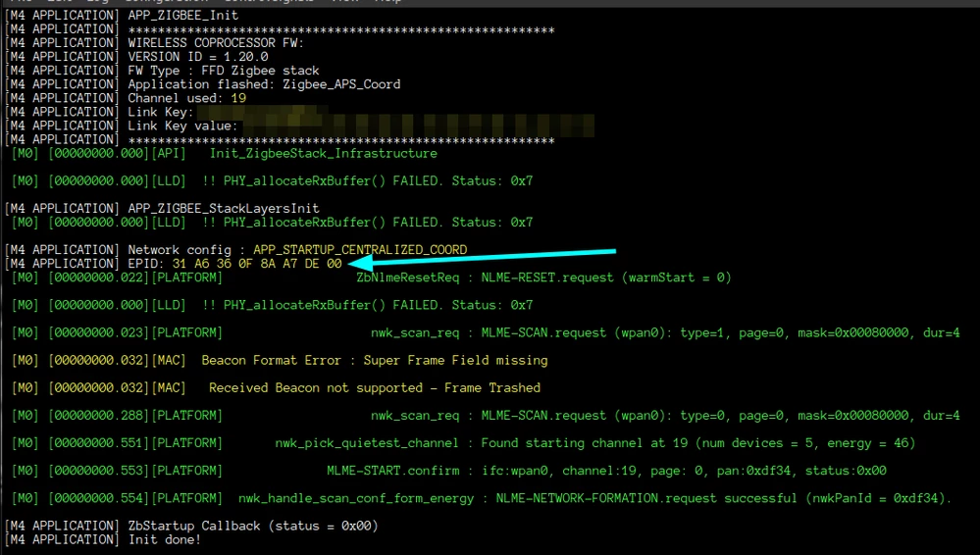Select the ZbNlmeResetReq NLME-RESET.request line
The width and height of the screenshot is (980, 555).
click(371, 277)
